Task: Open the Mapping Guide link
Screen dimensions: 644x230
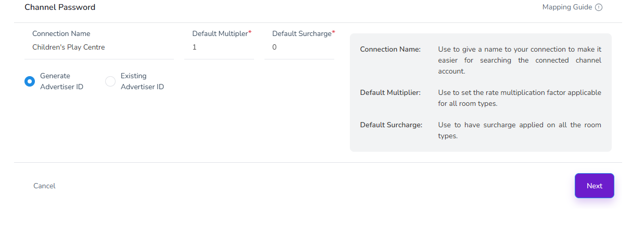Action: 567,7
